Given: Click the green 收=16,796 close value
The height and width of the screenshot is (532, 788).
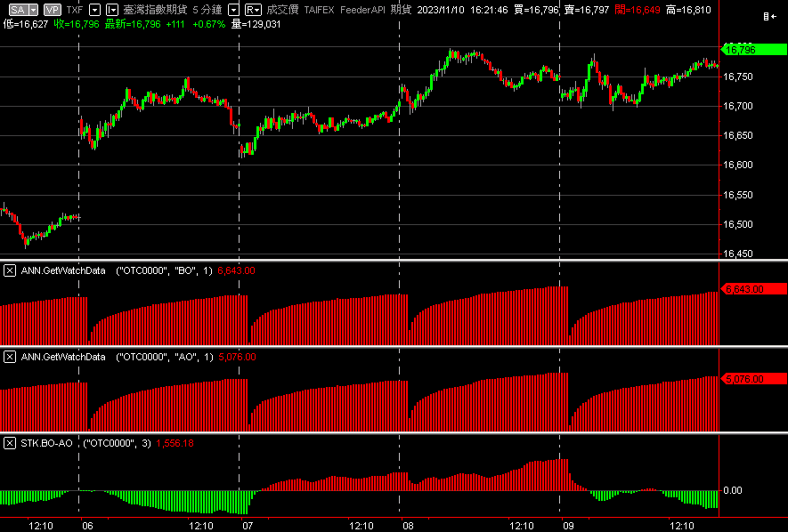Looking at the screenshot, I should 77,24.
